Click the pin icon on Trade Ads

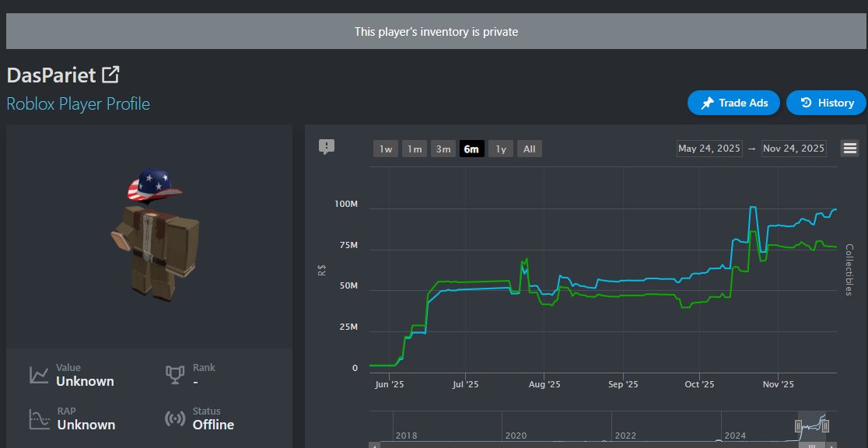point(707,103)
